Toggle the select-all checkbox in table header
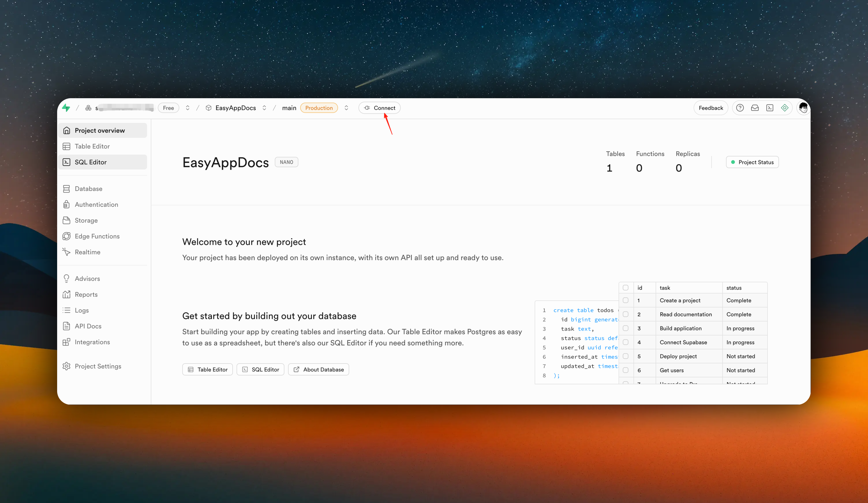This screenshot has width=868, height=503. pyautogui.click(x=625, y=287)
